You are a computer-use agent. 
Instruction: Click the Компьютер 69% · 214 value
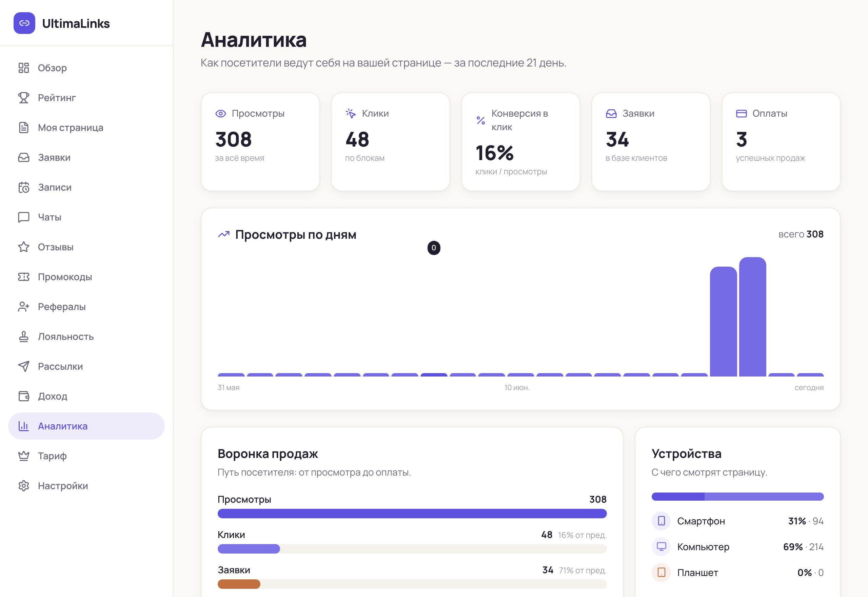[x=803, y=546]
